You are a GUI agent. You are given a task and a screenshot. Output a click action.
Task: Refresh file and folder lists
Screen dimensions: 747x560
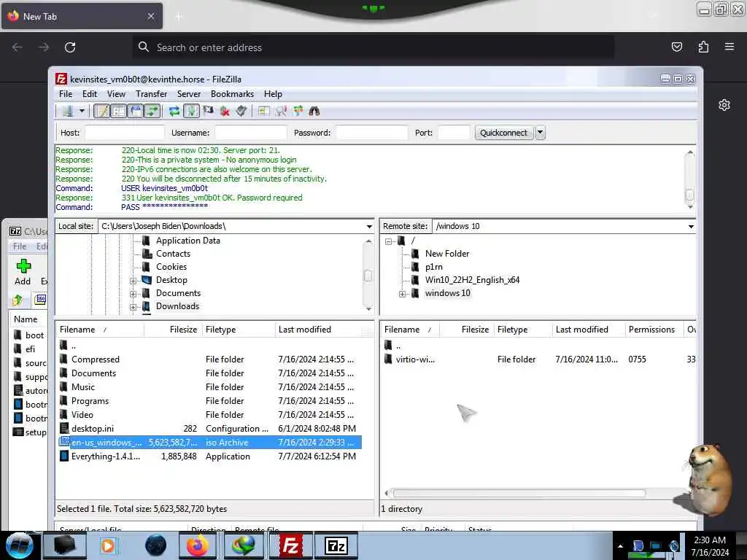tap(174, 112)
